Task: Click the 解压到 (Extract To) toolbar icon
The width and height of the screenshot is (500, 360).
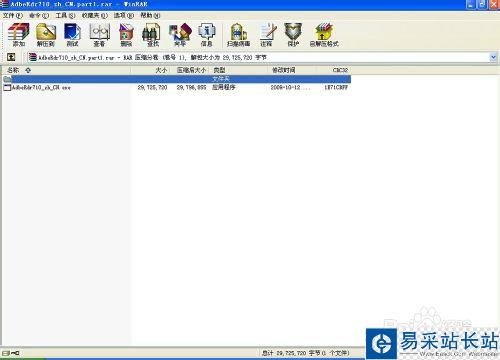Action: click(46, 35)
